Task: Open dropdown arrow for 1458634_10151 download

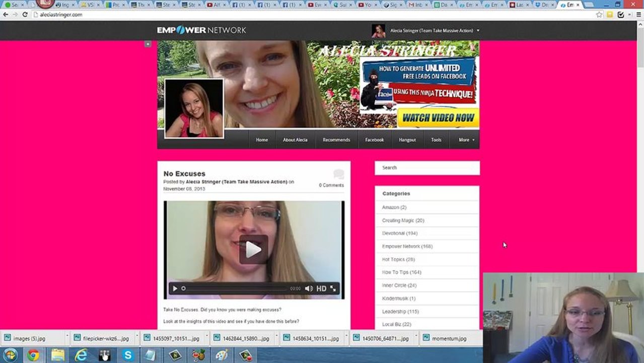Action: pos(347,337)
